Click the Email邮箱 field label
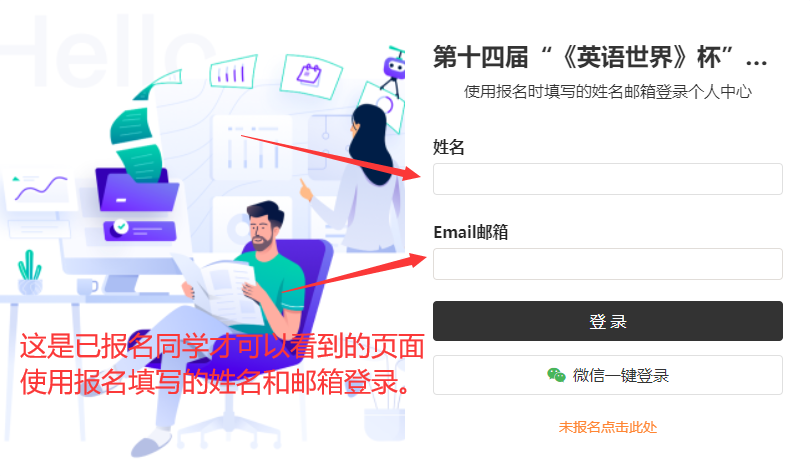The width and height of the screenshot is (810, 476). [x=471, y=232]
